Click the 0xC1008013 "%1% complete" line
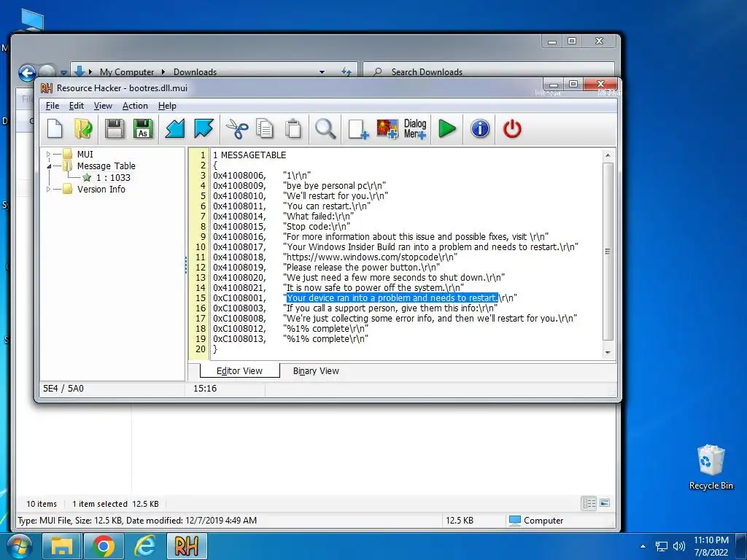This screenshot has height=560, width=747. [290, 339]
